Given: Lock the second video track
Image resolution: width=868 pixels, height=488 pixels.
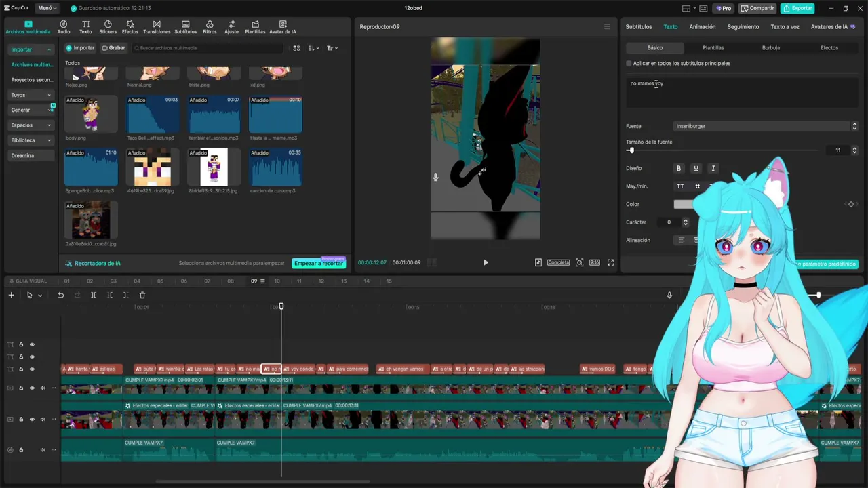Looking at the screenshot, I should [21, 420].
